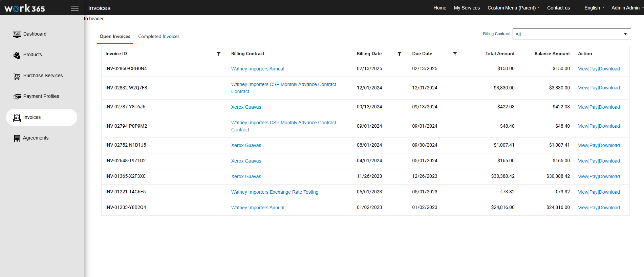Open My Services in top navigation
The image size is (644, 277).
click(x=467, y=8)
